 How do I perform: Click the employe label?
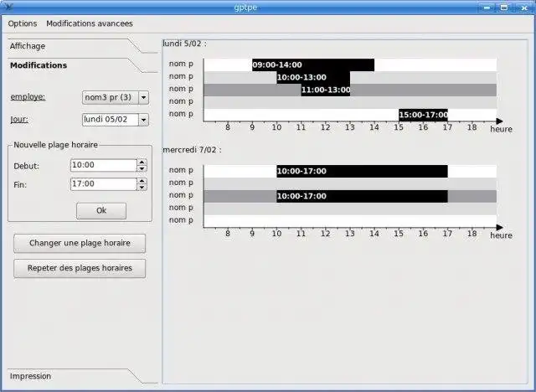28,96
